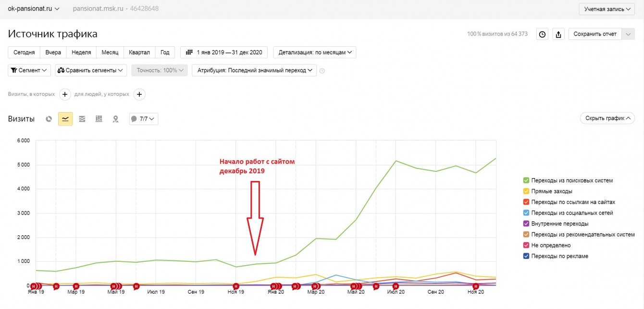The image size is (644, 309).
Task: Open the date range picker field
Action: pyautogui.click(x=223, y=52)
